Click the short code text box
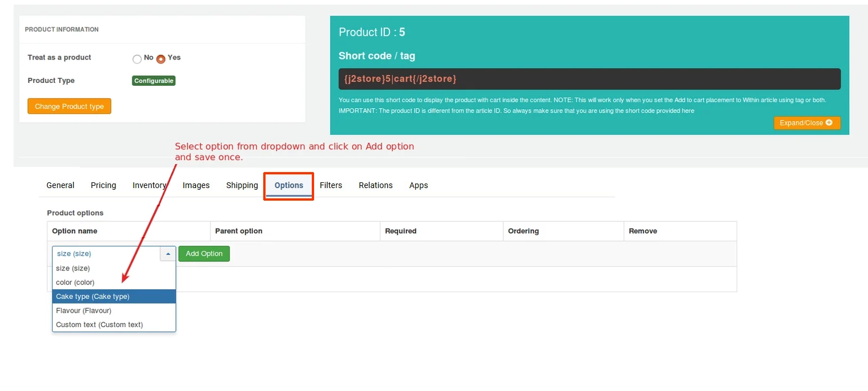Viewport: 868px width, 391px height. pos(589,79)
